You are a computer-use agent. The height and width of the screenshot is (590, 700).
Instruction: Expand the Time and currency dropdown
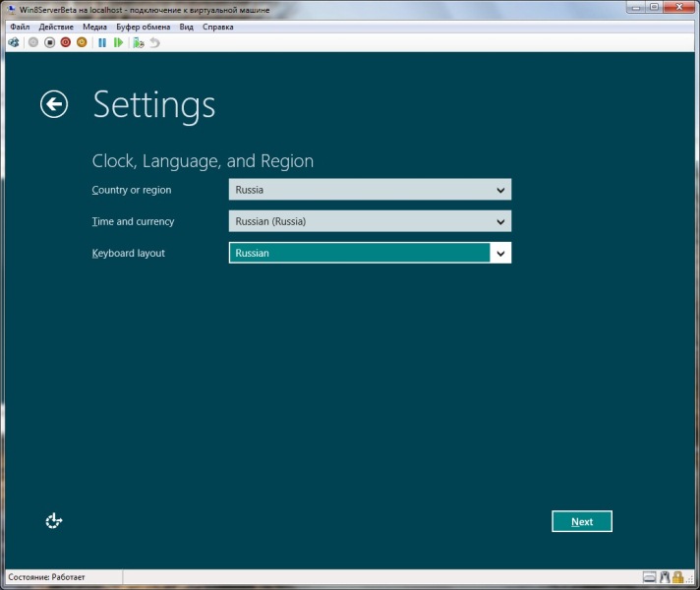pos(370,221)
